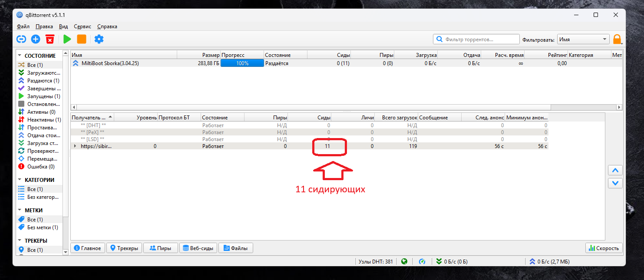Expand the sibir tracker row

(75, 146)
